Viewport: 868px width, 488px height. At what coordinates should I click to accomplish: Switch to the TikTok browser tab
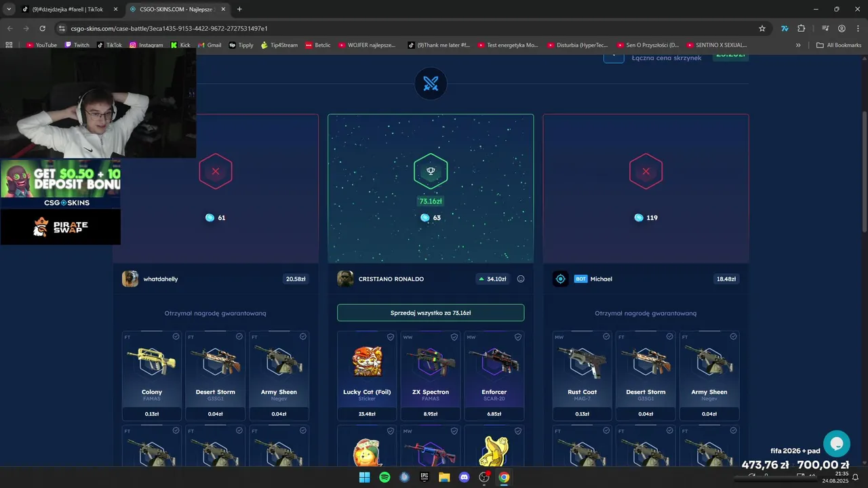coord(69,9)
